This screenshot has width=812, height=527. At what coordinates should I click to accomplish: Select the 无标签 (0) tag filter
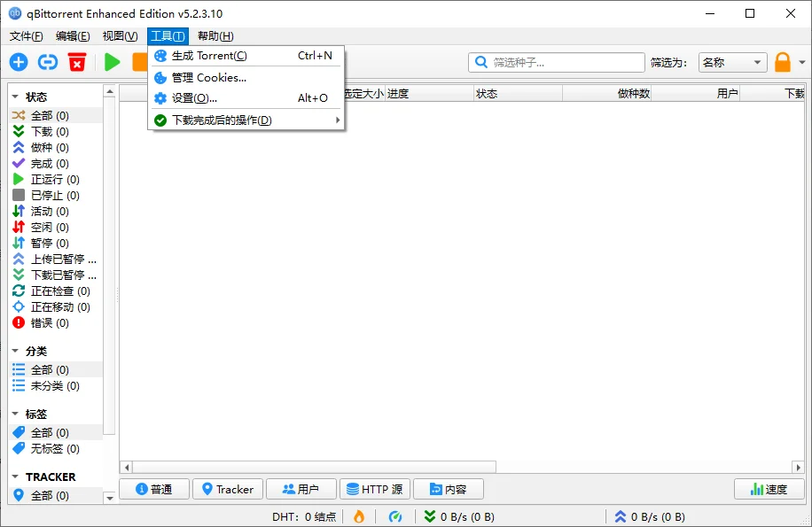point(56,448)
